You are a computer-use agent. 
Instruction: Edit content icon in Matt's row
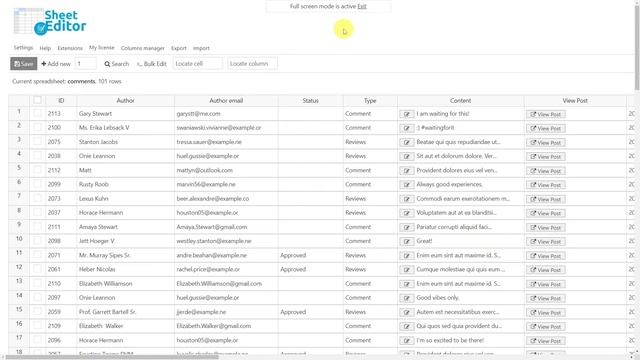tap(407, 171)
